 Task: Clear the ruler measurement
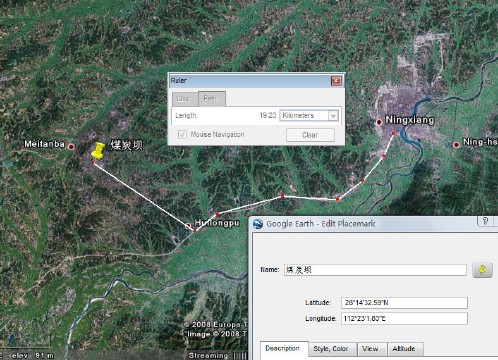tap(310, 135)
